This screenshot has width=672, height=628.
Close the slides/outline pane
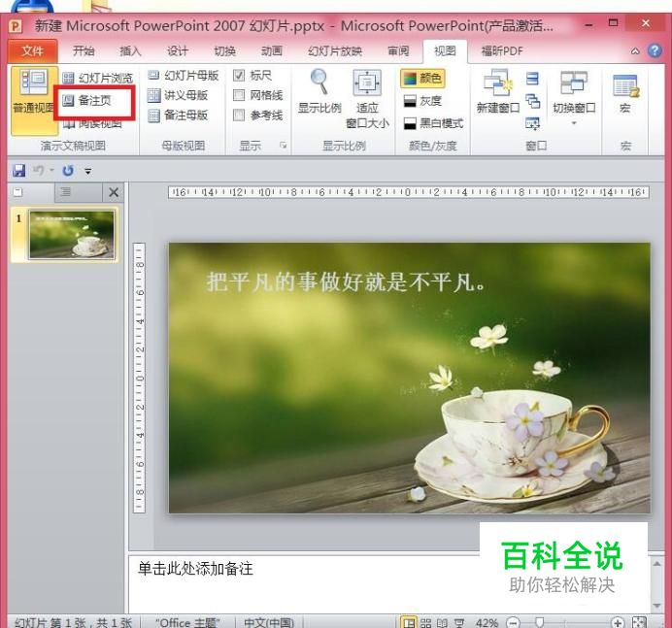pos(114,192)
